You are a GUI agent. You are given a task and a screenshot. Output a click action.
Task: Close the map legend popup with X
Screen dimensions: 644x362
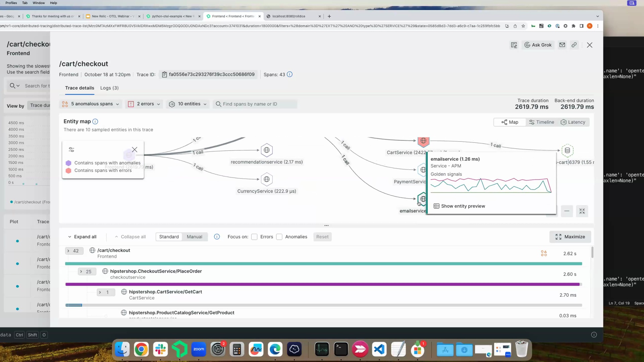click(x=135, y=149)
